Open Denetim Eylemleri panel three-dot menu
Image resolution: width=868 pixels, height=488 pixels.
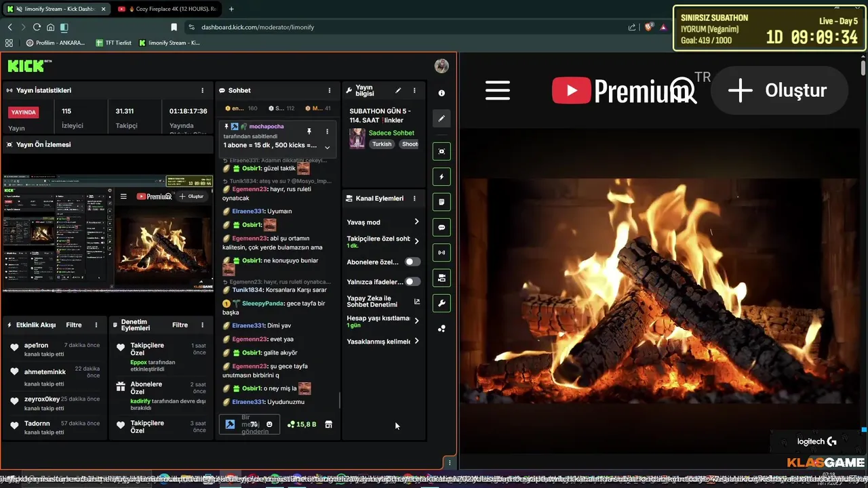202,325
